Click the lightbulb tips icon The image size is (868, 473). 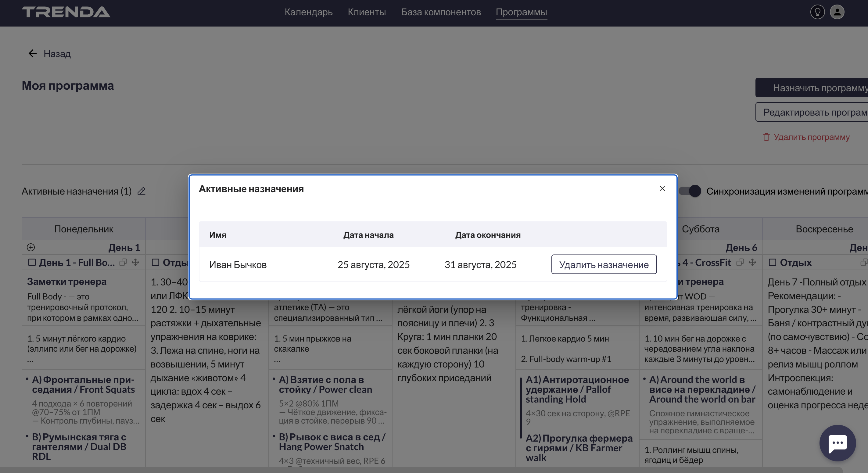pyautogui.click(x=817, y=12)
